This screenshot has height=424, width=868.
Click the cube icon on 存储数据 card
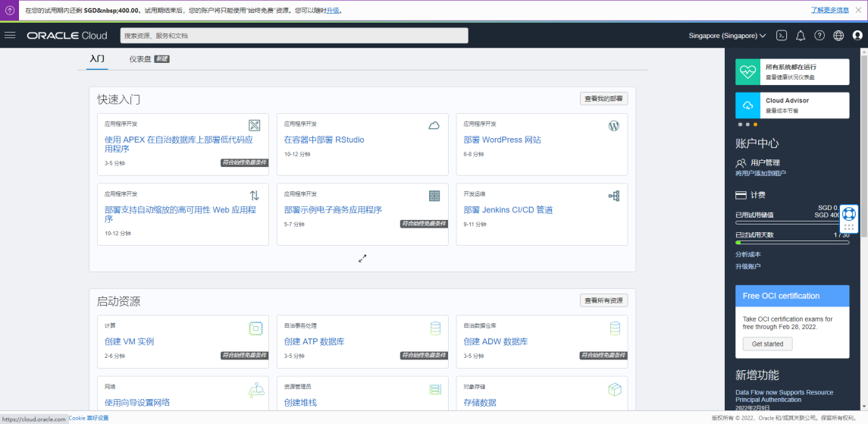[x=615, y=390]
